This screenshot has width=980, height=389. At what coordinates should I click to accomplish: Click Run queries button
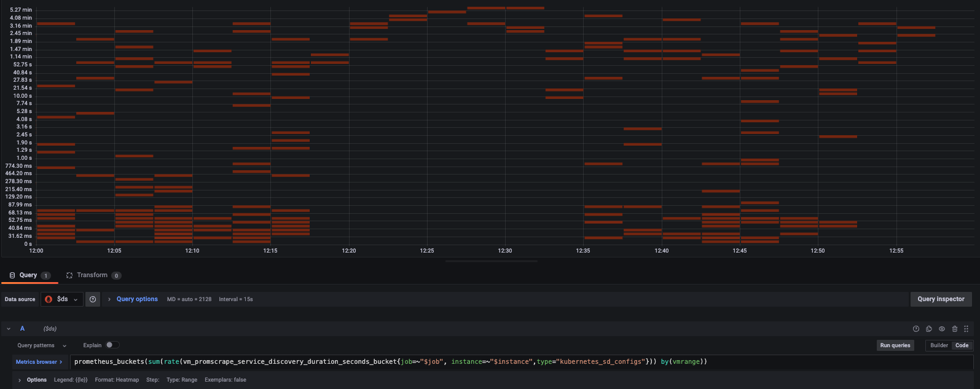coord(895,345)
